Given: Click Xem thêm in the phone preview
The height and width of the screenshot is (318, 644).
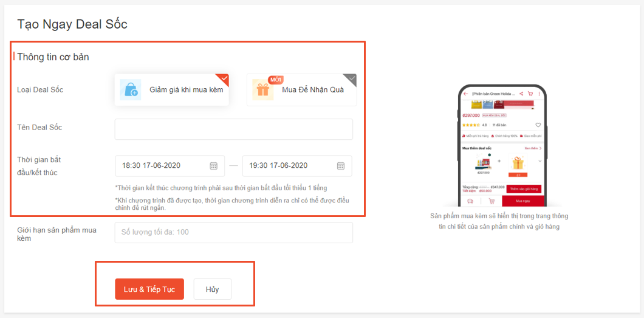Looking at the screenshot, I should click(x=532, y=148).
